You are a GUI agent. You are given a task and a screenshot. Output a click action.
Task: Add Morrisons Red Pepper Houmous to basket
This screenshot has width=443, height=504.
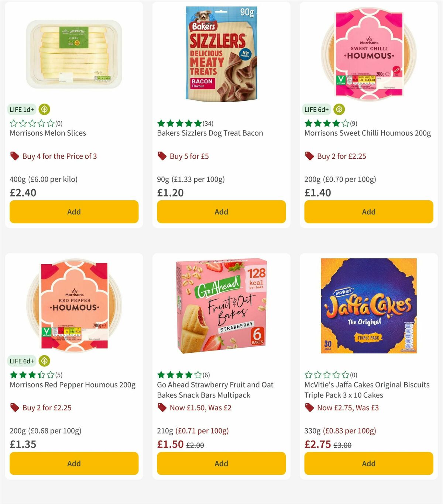pos(74,463)
